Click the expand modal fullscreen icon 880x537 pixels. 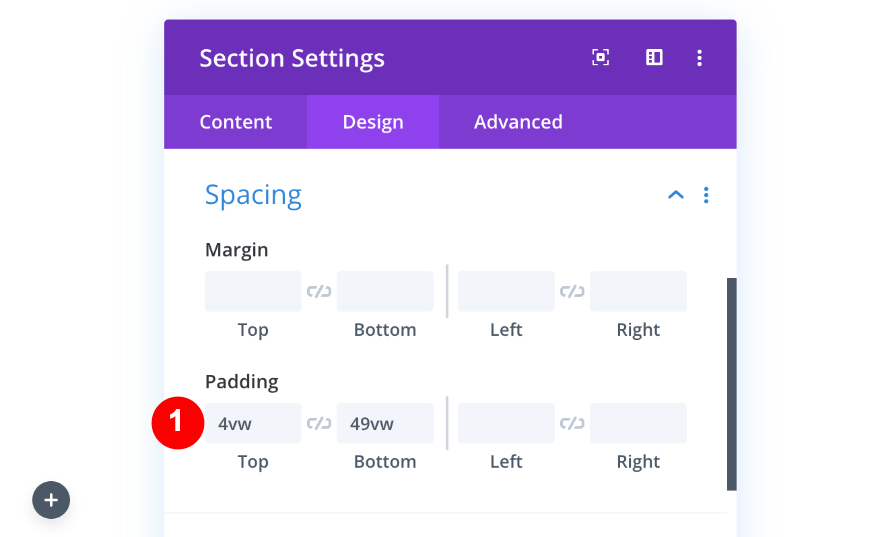pos(600,58)
